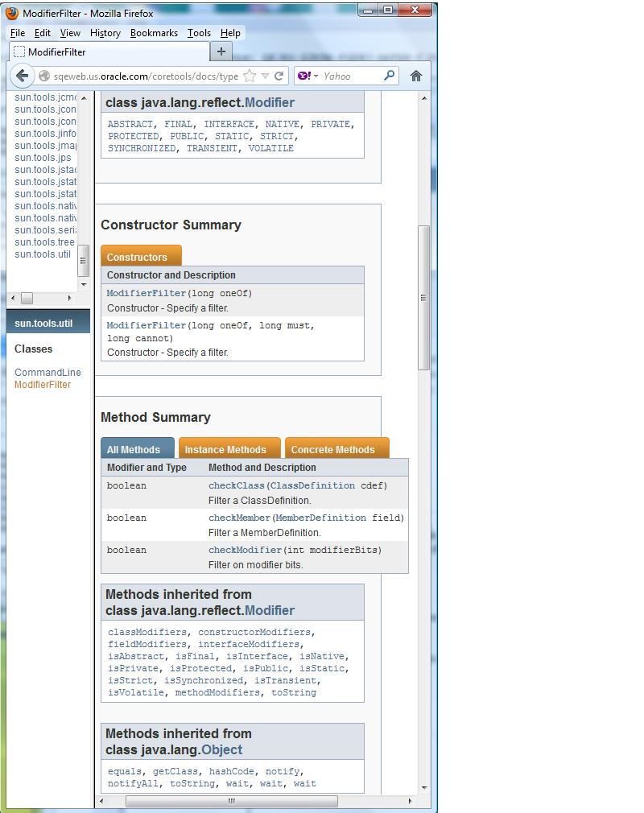Viewport: 644px width, 813px height.
Task: Click the search magnifier icon
Action: (x=389, y=76)
